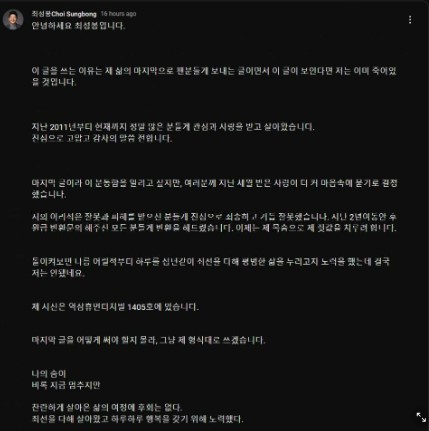Open the three-dot comment options menu
Screen dimensions: 429x431
click(410, 20)
